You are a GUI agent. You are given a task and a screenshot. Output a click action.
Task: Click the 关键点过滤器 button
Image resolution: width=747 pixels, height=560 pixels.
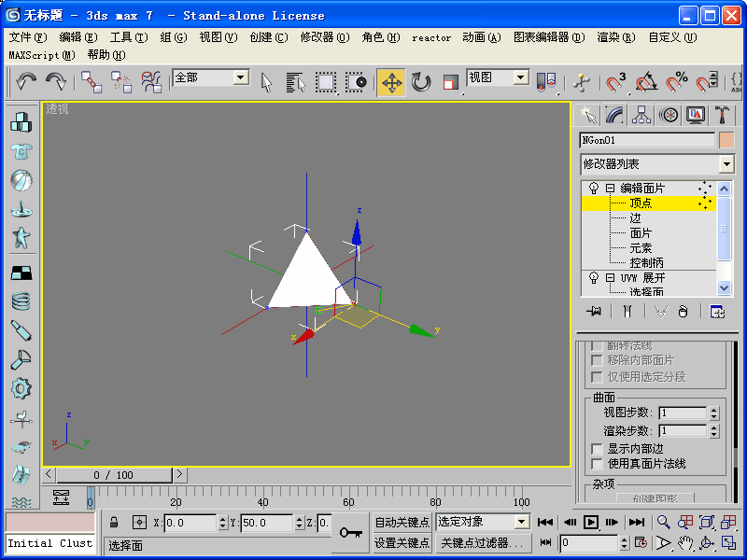coord(484,542)
